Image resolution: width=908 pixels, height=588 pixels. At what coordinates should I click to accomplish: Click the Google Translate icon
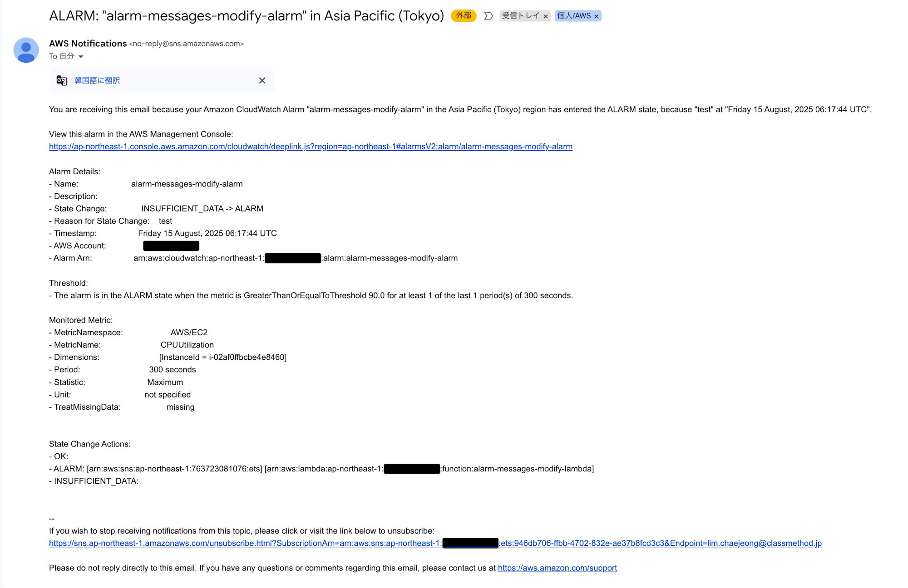coord(62,81)
